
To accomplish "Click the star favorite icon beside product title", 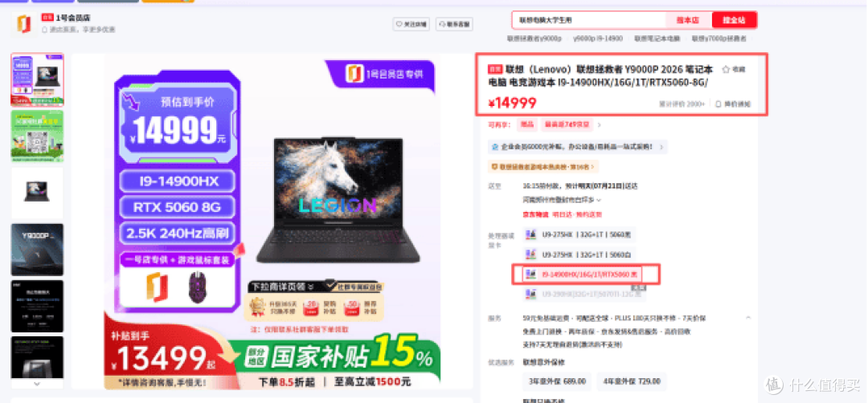I will pyautogui.click(x=726, y=69).
